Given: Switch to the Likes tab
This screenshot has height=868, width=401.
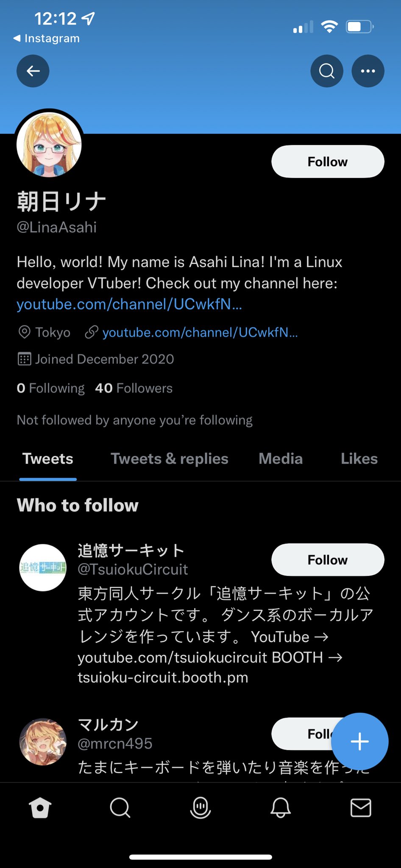Looking at the screenshot, I should 359,459.
